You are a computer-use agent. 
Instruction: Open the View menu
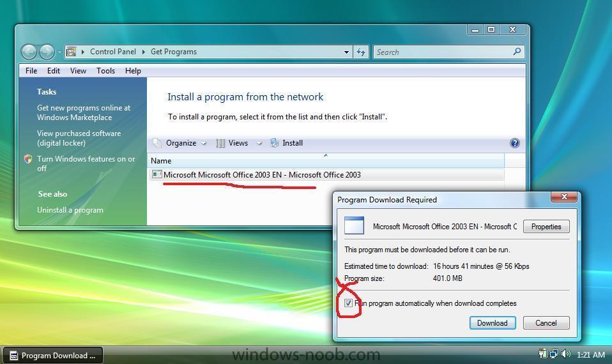(x=78, y=71)
